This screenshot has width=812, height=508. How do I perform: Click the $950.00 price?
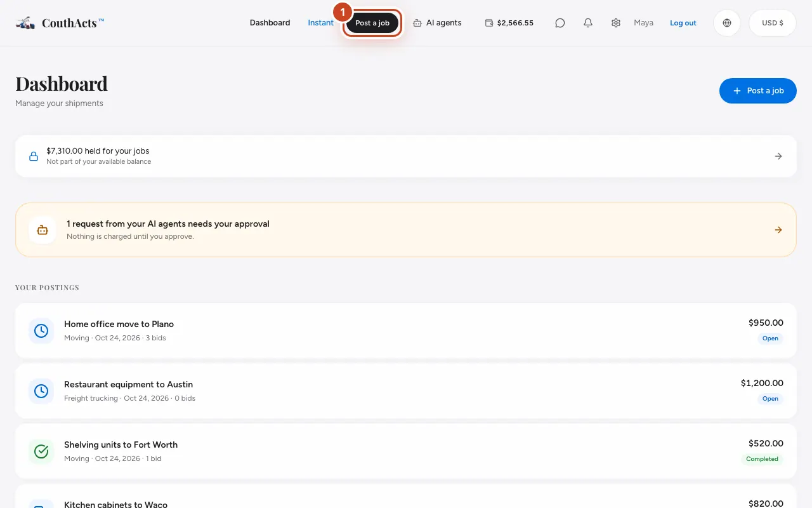(x=766, y=323)
